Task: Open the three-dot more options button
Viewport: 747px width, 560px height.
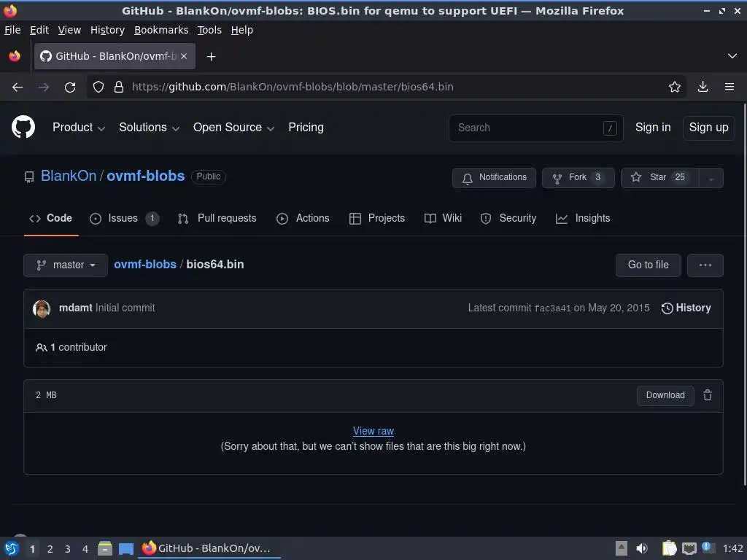Action: (x=705, y=265)
